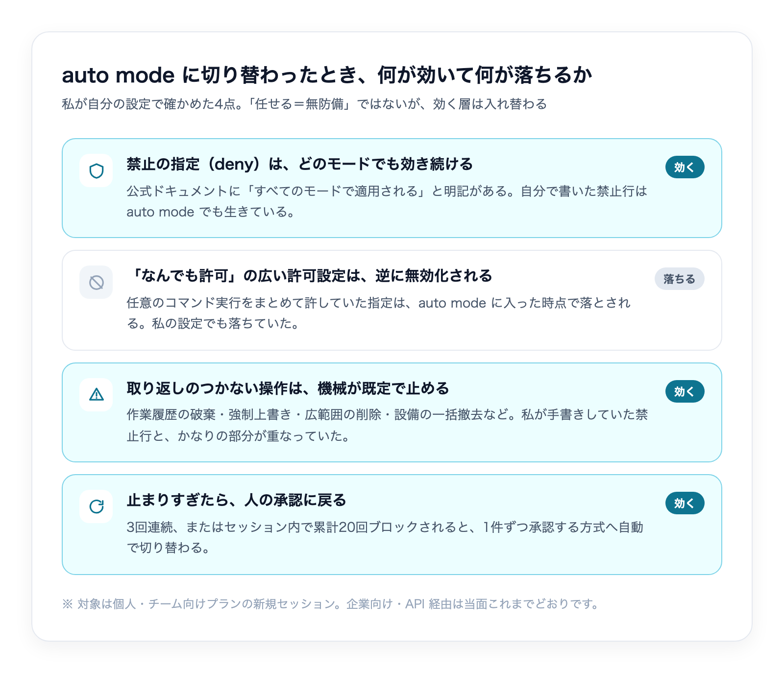Click the 効く badge on the irreversible operations card

[685, 391]
